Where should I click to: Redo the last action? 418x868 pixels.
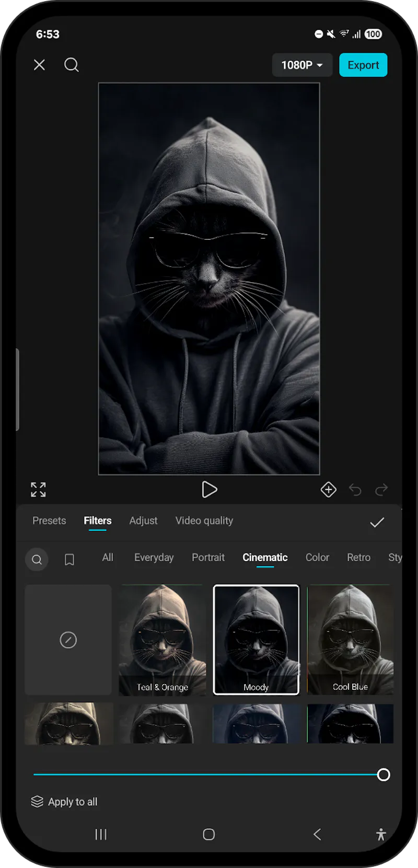(x=382, y=490)
